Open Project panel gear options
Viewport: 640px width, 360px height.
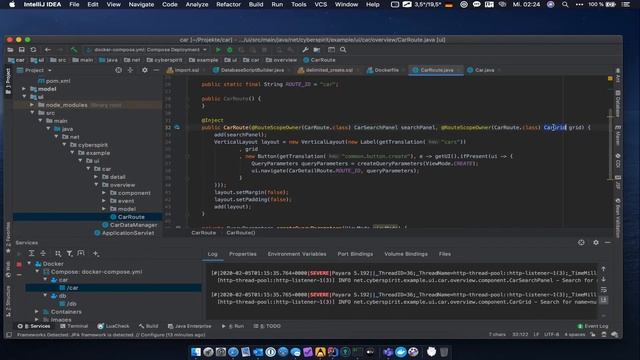tap(144, 70)
